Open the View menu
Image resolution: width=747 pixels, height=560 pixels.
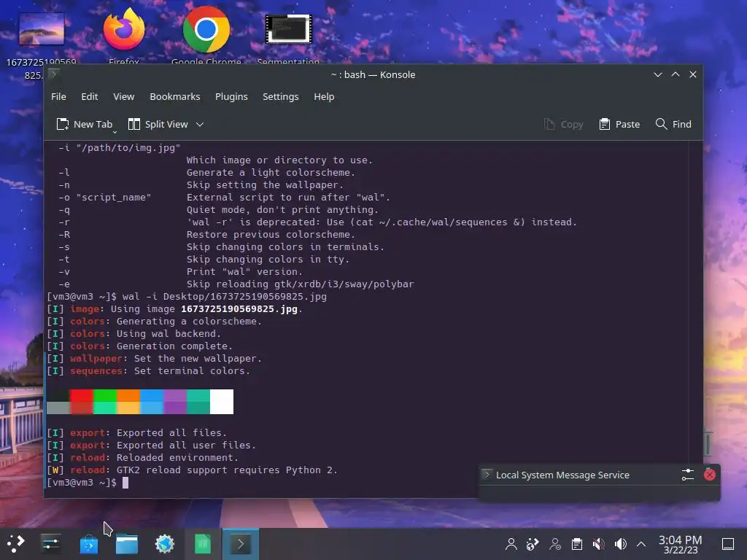pyautogui.click(x=123, y=97)
